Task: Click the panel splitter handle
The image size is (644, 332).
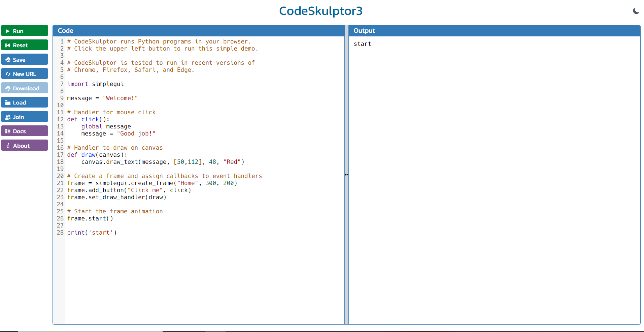Action: click(346, 175)
